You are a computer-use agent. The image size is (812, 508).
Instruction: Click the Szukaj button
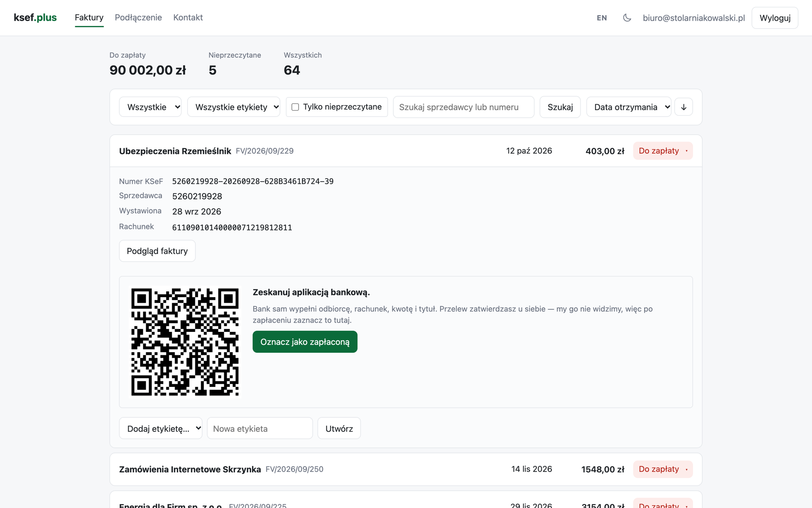pyautogui.click(x=560, y=107)
